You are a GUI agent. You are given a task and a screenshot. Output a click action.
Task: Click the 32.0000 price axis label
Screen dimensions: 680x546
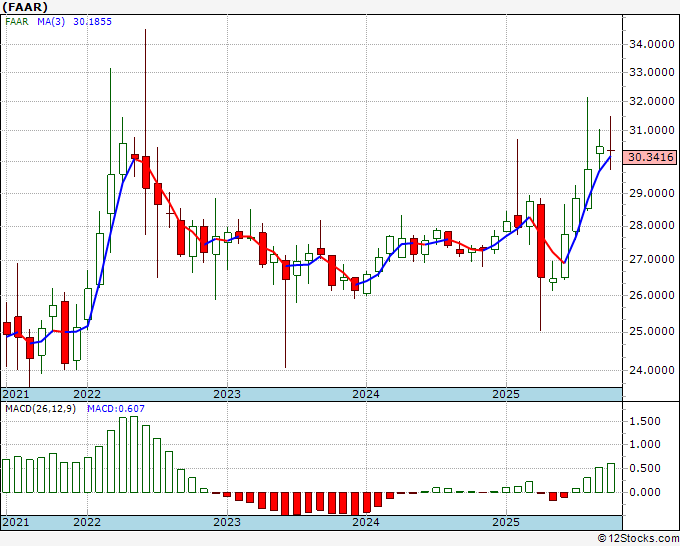pyautogui.click(x=651, y=101)
